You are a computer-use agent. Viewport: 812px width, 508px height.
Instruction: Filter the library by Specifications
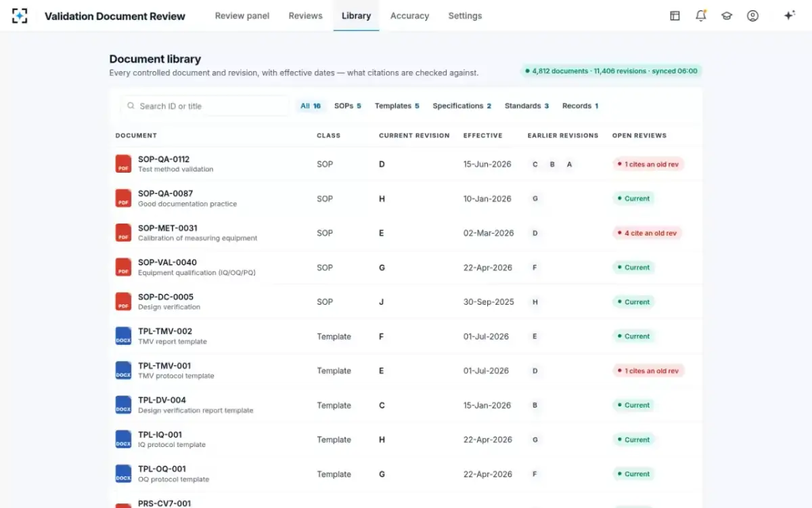tap(462, 106)
